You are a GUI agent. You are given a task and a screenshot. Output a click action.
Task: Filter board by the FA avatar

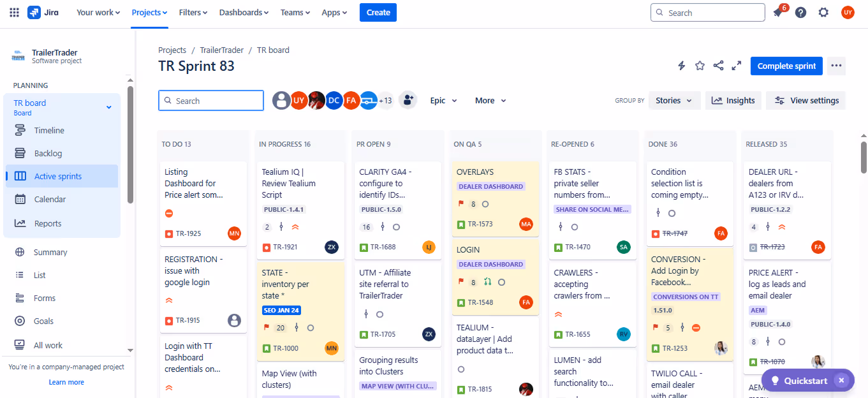click(351, 100)
